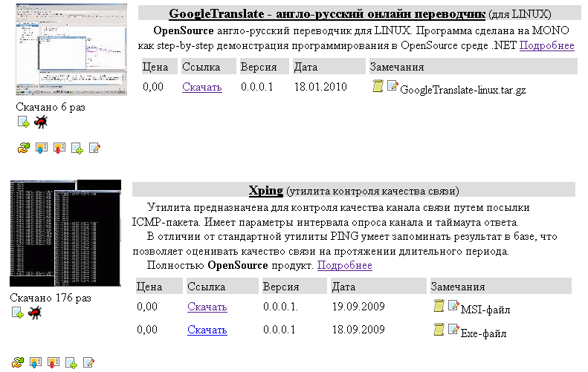Move GoogleTranslate up with blue arrow icon
This screenshot has width=588, height=372.
pos(41,148)
